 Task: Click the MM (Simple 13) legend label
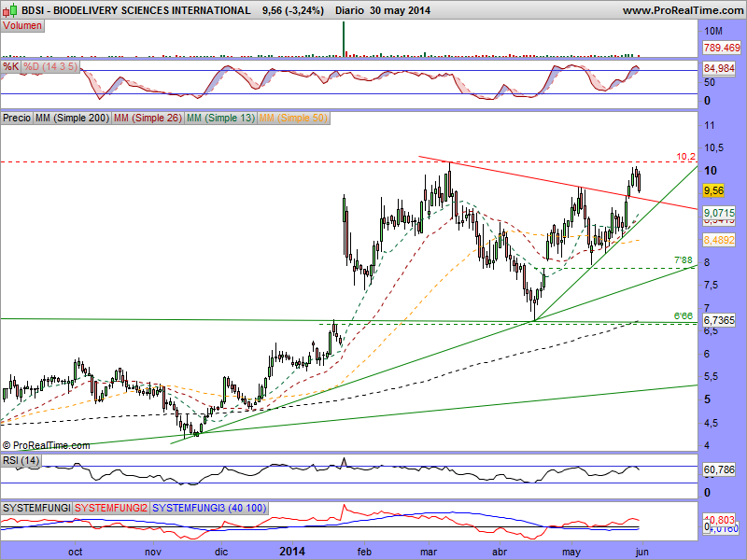220,119
